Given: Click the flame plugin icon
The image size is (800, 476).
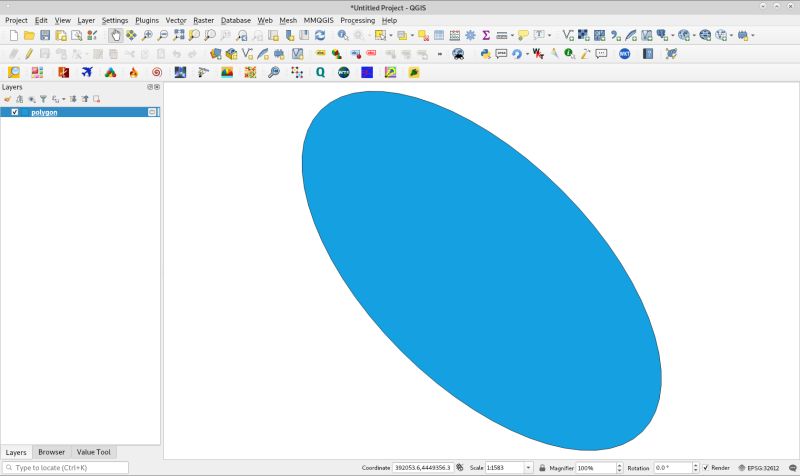Looking at the screenshot, I should pyautogui.click(x=134, y=72).
